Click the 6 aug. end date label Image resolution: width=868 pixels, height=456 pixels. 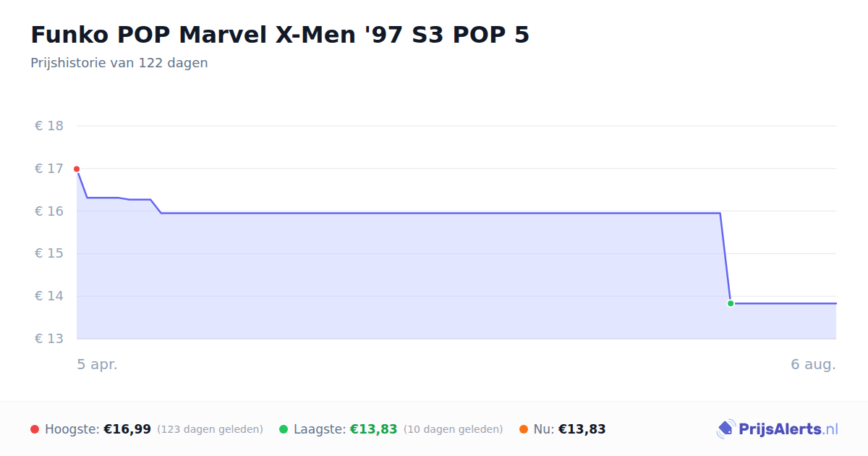point(814,365)
